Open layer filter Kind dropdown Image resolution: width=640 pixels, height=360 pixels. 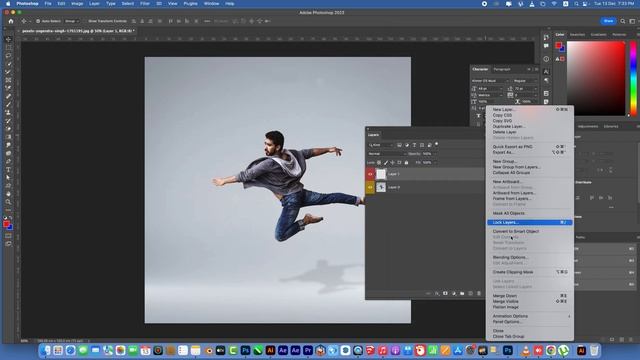(380, 145)
